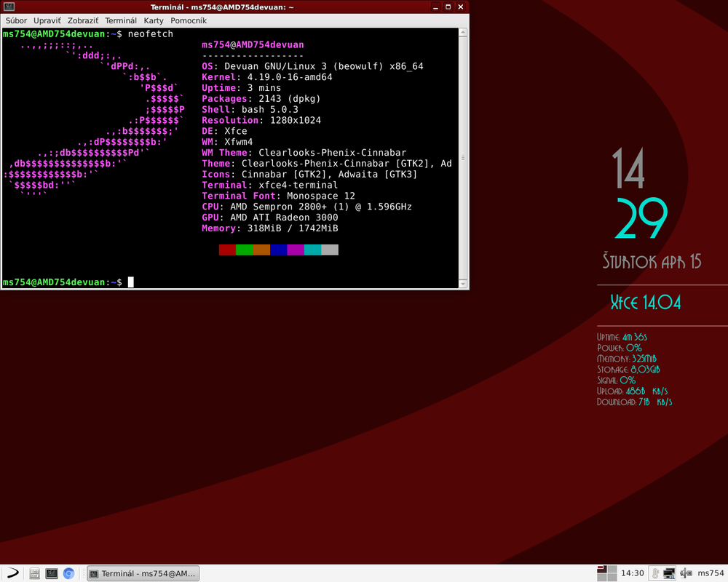Switch to the second workspace in pager
Screen dimensions: 728x582
click(x=612, y=570)
